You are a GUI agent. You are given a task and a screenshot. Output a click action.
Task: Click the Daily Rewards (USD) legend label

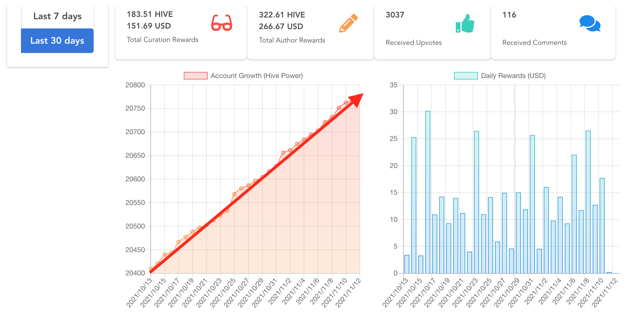513,76
